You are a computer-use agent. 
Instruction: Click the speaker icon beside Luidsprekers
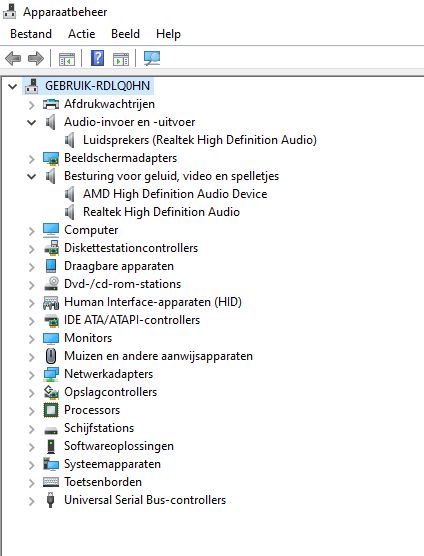pyautogui.click(x=69, y=140)
